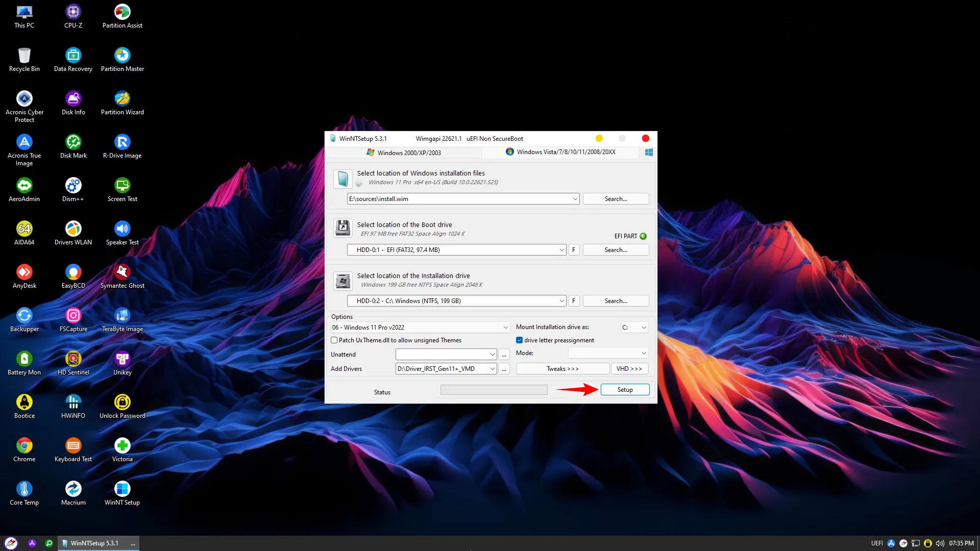Select the Windows Vista/7/8/10/11/2008/20XX tab
The image size is (980, 551).
coord(560,152)
